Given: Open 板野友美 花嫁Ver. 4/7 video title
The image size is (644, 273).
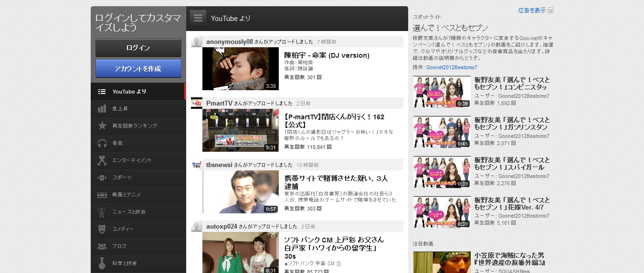Looking at the screenshot, I should 512,204.
